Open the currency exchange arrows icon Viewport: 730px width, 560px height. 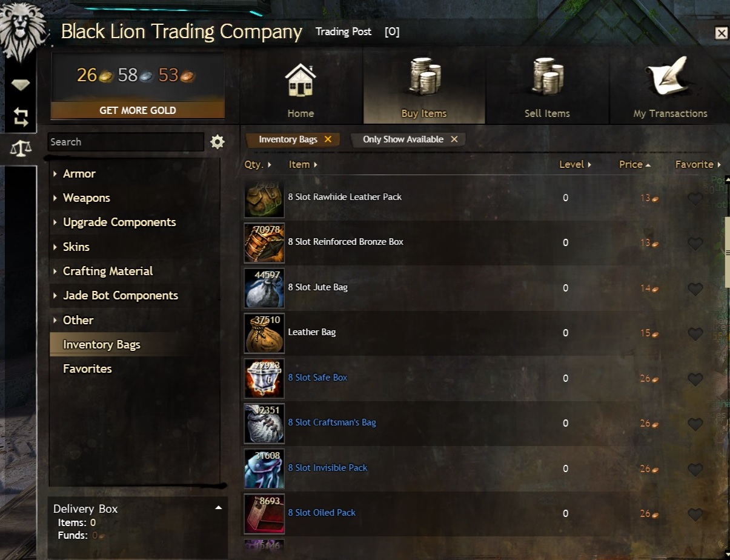[x=21, y=116]
